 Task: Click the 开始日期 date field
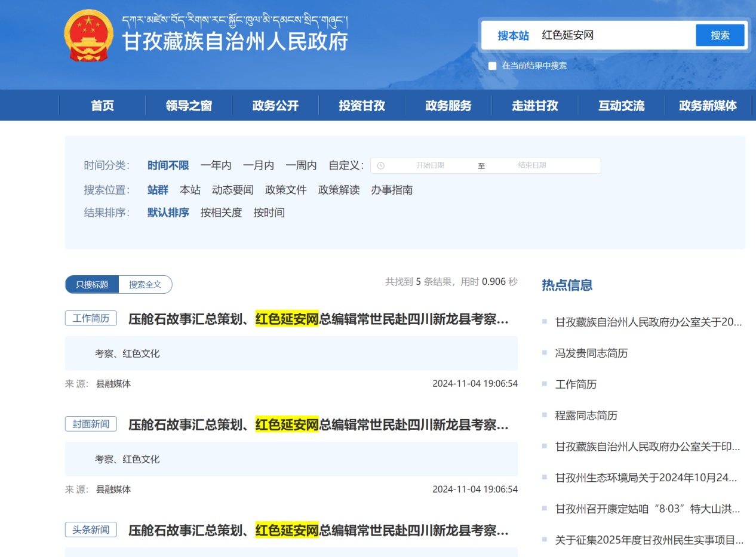[431, 165]
